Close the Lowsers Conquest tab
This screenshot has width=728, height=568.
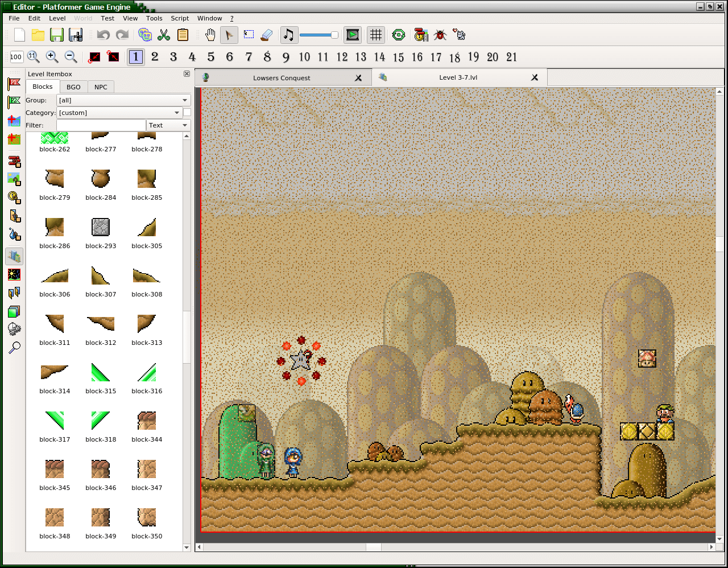point(358,78)
